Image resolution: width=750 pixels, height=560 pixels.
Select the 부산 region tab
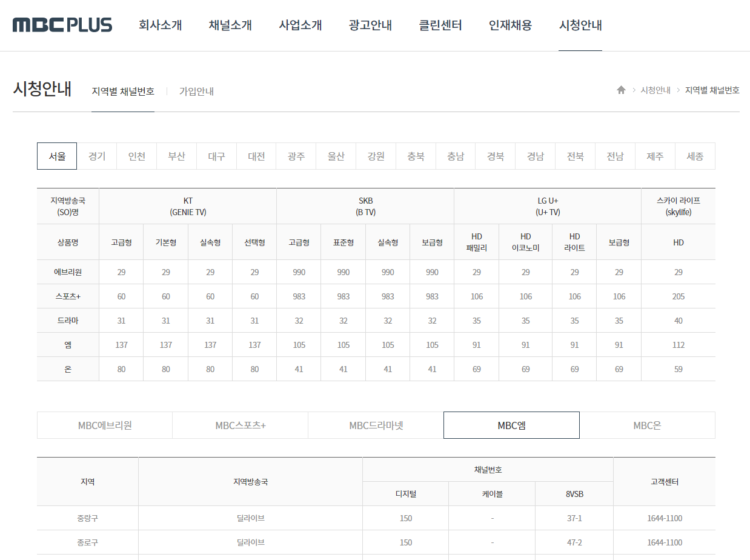[x=176, y=156]
